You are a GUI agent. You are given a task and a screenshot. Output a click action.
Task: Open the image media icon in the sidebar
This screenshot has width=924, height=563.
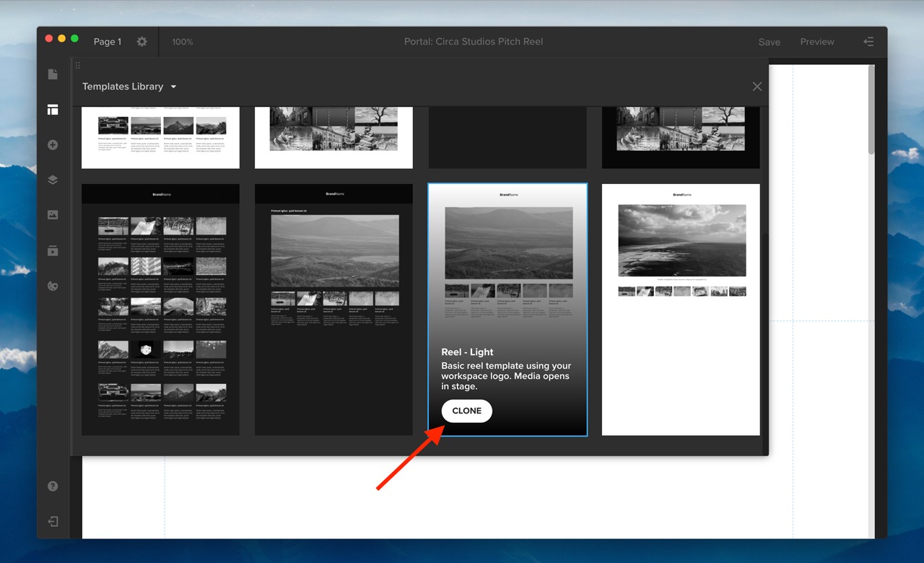tap(53, 215)
